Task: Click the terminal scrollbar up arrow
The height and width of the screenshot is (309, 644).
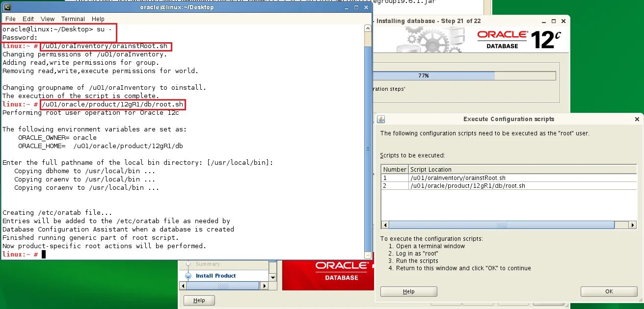Action: (x=368, y=29)
